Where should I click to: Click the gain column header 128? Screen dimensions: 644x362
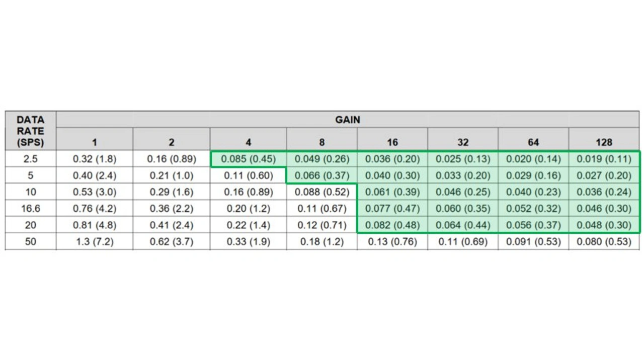tap(604, 142)
